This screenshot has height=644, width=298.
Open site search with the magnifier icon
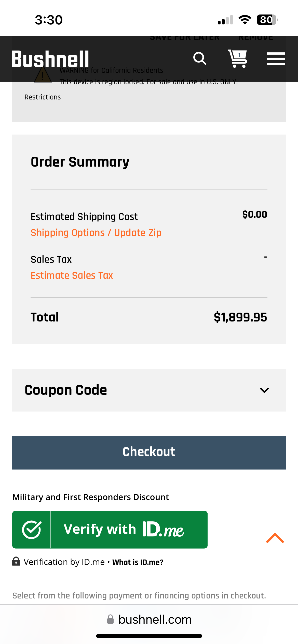pos(200,59)
